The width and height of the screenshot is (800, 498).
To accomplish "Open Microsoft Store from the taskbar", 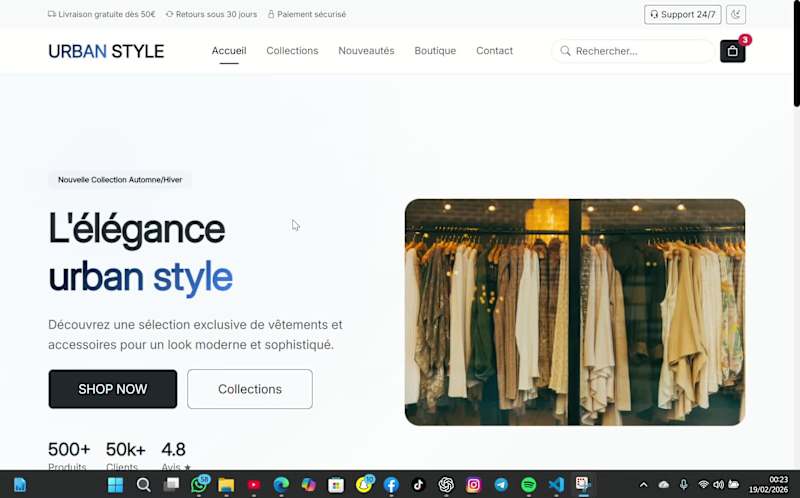I will [336, 485].
